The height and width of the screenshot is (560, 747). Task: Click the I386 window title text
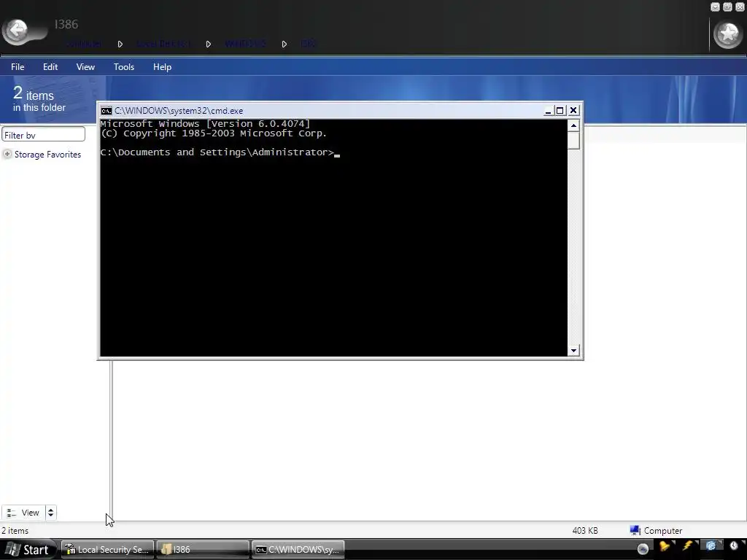point(66,24)
